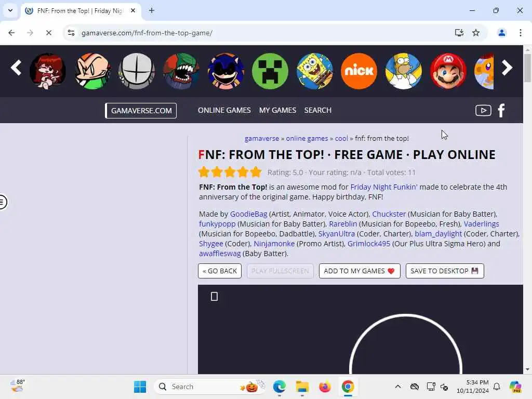The width and height of the screenshot is (532, 399).
Task: Open the SEARCH menu item
Action: pos(318,110)
